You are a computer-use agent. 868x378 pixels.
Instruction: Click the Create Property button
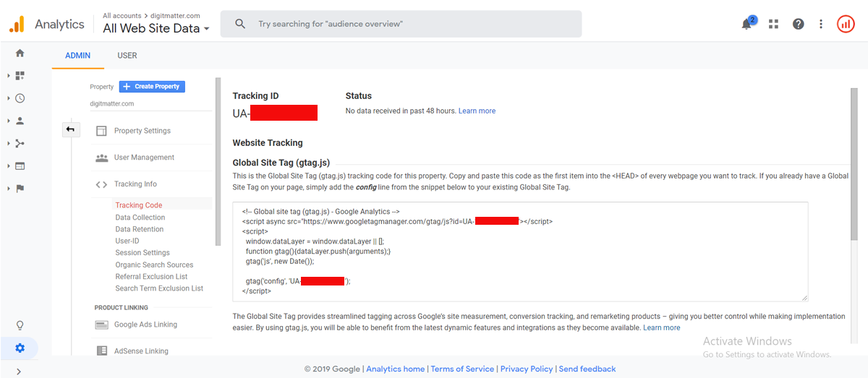152,86
